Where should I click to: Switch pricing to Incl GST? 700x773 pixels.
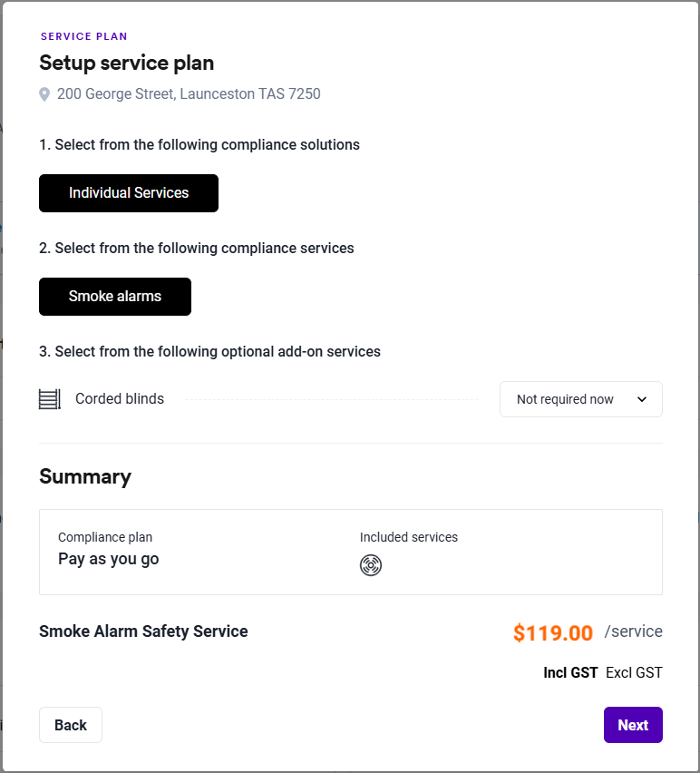tap(570, 672)
